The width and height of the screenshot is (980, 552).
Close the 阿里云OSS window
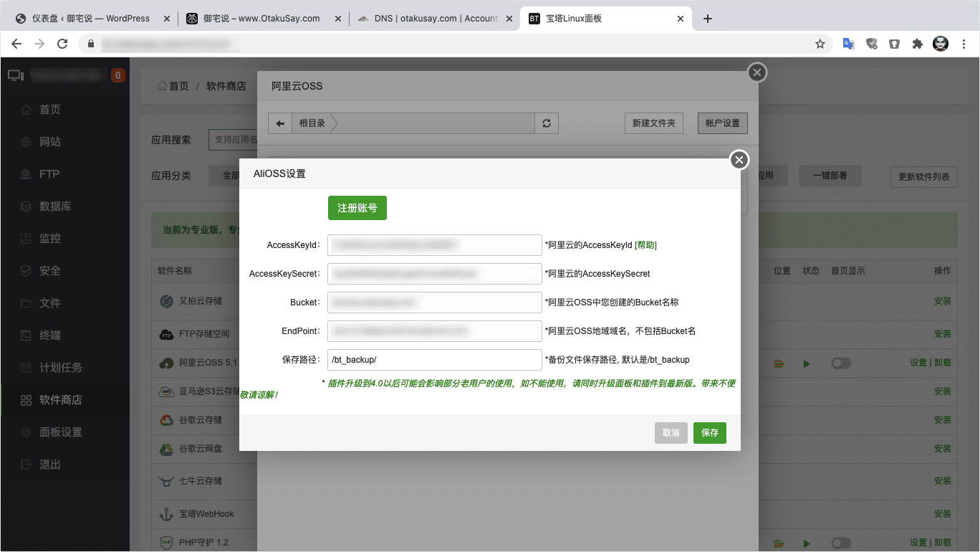(x=757, y=72)
